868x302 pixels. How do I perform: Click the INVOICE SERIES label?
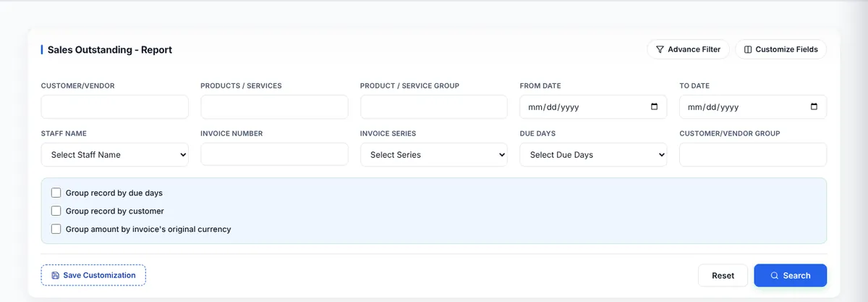(x=388, y=133)
